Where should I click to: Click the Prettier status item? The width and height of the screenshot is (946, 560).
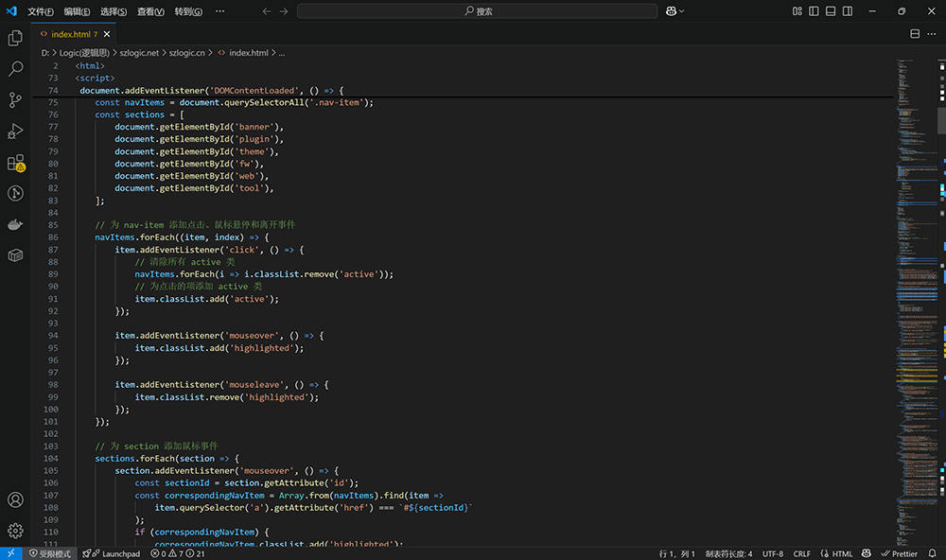[x=899, y=553]
